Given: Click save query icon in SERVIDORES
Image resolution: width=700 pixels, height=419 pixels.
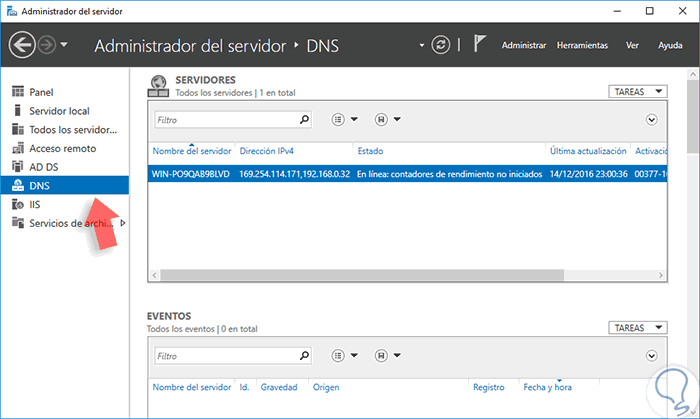Looking at the screenshot, I should [x=381, y=119].
